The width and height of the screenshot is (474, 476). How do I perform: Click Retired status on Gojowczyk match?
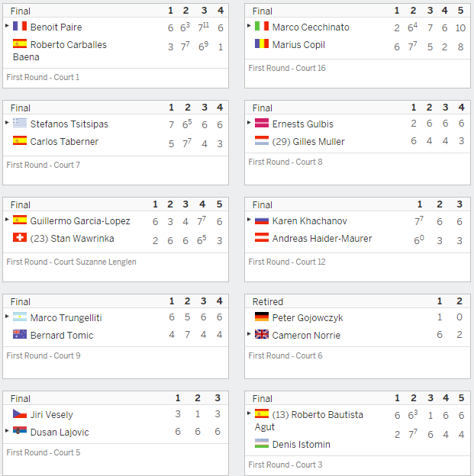pos(268,302)
